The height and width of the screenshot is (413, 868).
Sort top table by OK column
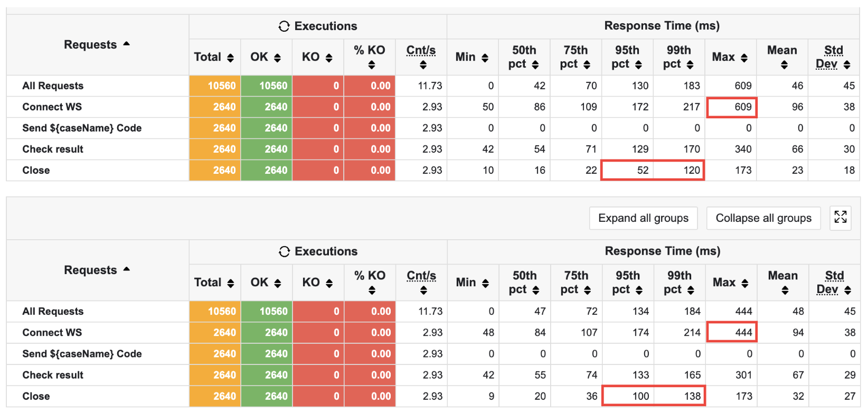(277, 58)
